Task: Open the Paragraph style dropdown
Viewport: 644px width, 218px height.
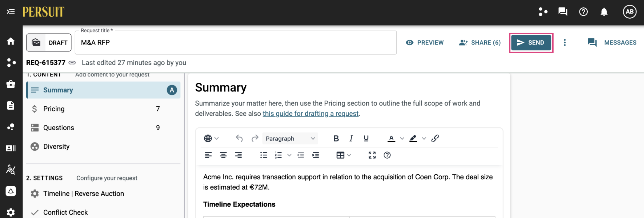Action: tap(290, 138)
